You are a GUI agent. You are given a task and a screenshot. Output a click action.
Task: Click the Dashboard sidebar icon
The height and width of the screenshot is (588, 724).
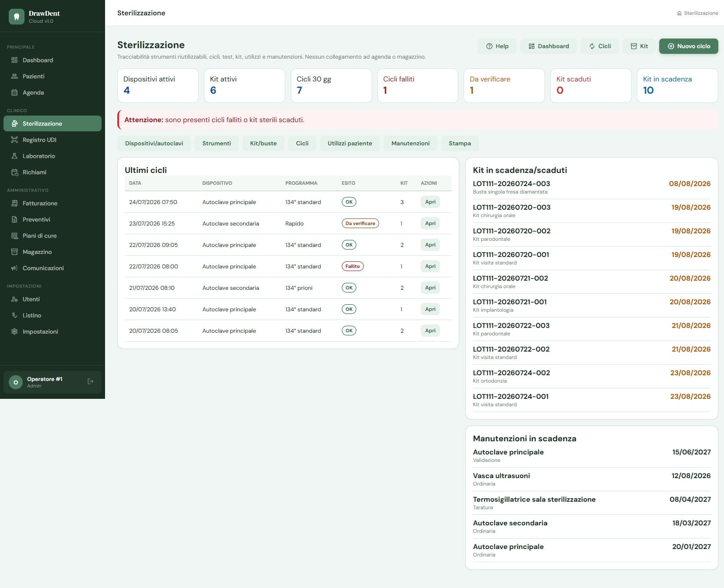14,60
